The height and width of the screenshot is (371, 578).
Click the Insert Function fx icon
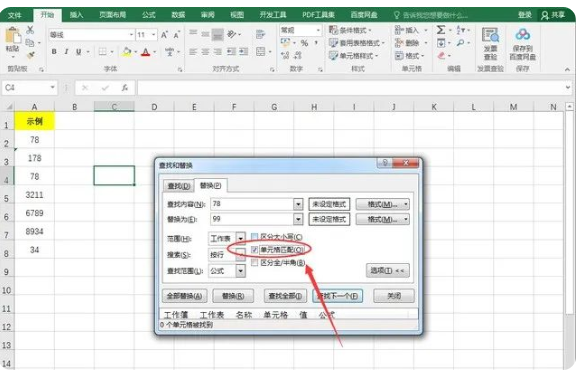click(125, 88)
